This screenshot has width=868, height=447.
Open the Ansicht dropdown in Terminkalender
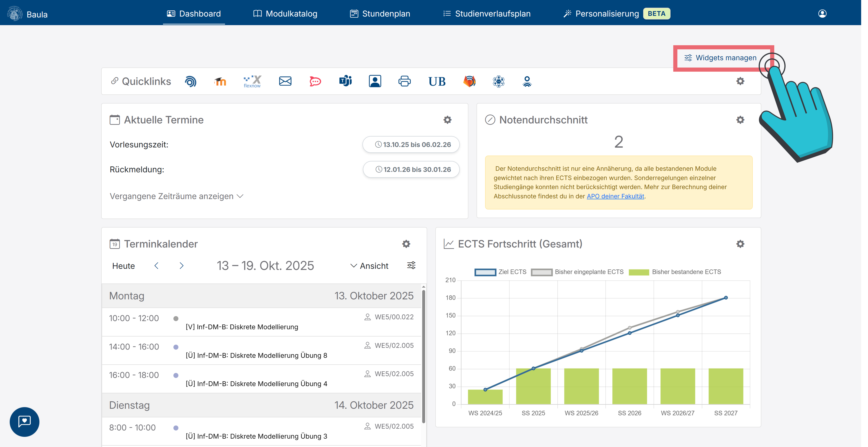coord(369,266)
